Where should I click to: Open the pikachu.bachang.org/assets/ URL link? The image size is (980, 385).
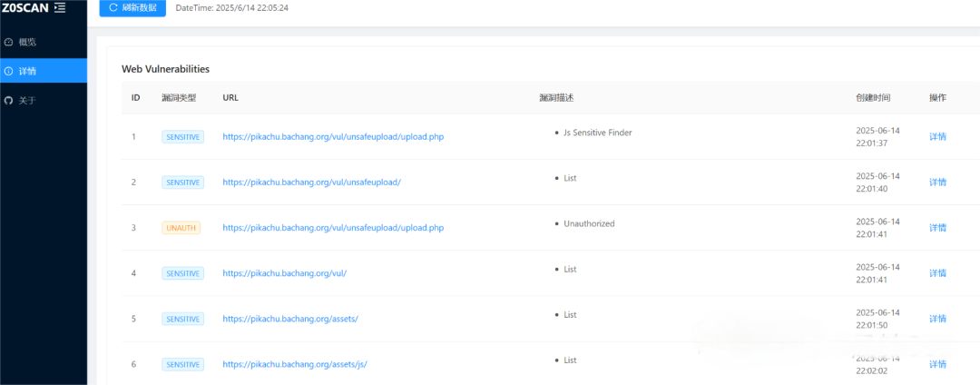(290, 319)
